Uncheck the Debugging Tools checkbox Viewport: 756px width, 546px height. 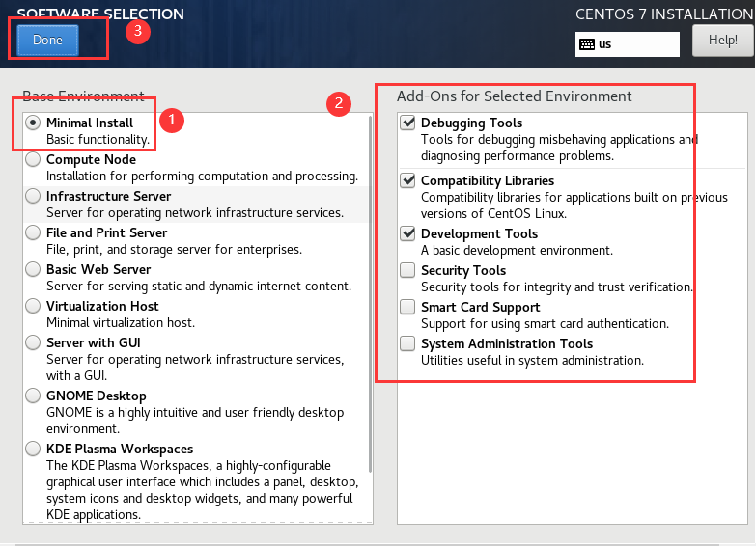click(x=407, y=123)
